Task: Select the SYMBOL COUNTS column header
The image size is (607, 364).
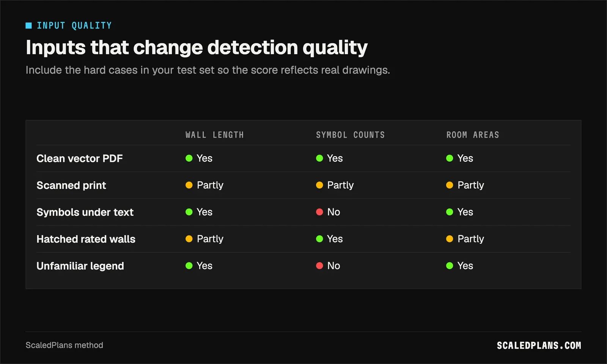Action: [350, 135]
